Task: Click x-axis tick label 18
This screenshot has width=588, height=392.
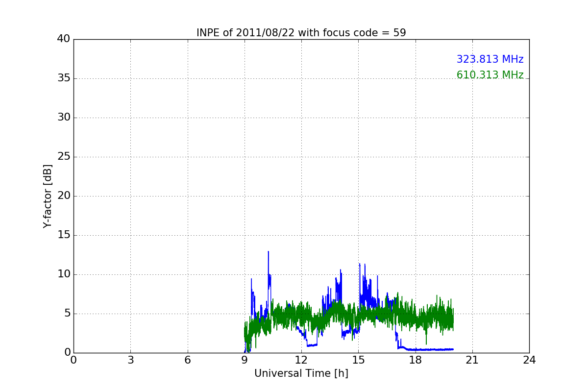Action: click(416, 360)
